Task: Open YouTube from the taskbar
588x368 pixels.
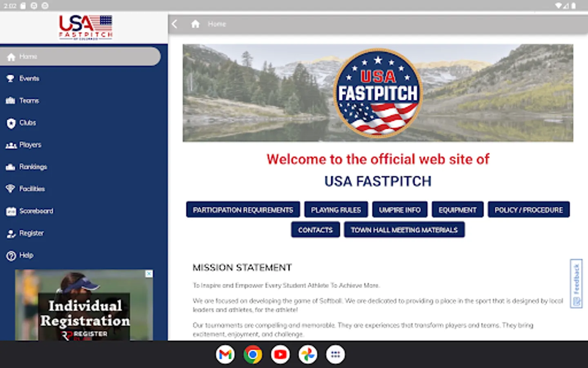Action: 281,355
